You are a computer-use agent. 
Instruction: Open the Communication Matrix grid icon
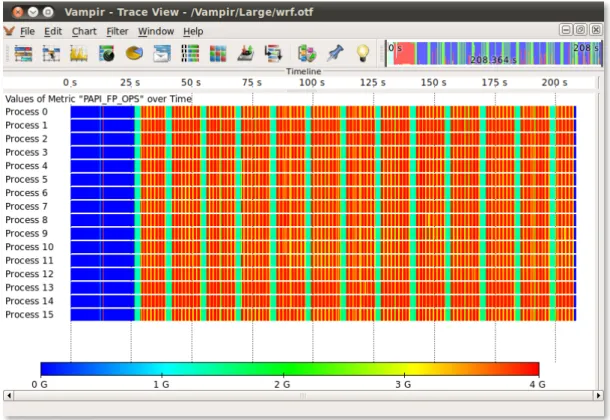coord(218,53)
